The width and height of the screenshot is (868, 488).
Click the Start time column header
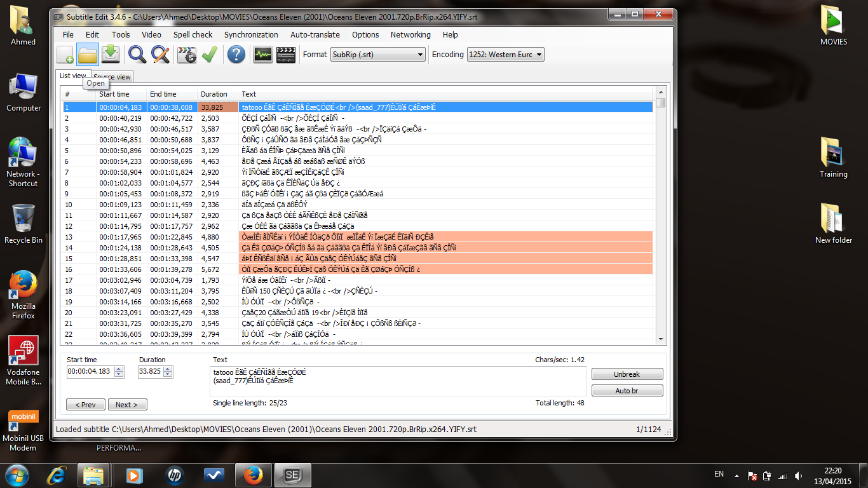pyautogui.click(x=121, y=94)
